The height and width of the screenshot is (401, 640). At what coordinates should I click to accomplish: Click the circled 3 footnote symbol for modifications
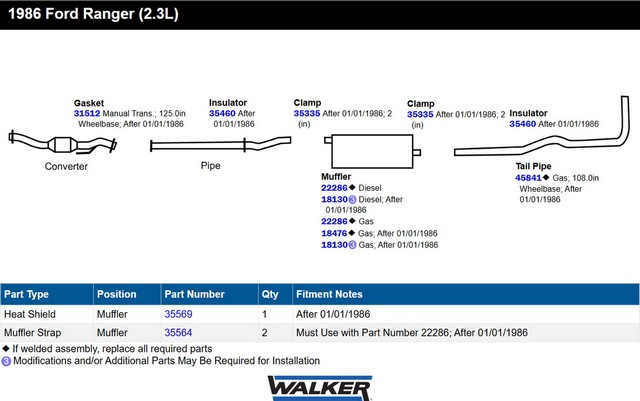click(6, 361)
